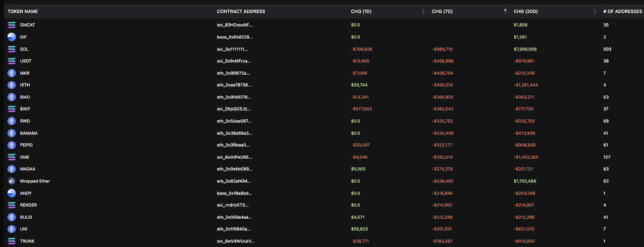Viewport: 644px width, 247px height.
Task: Click MKR 7D change -$406,784
Action: click(x=442, y=73)
